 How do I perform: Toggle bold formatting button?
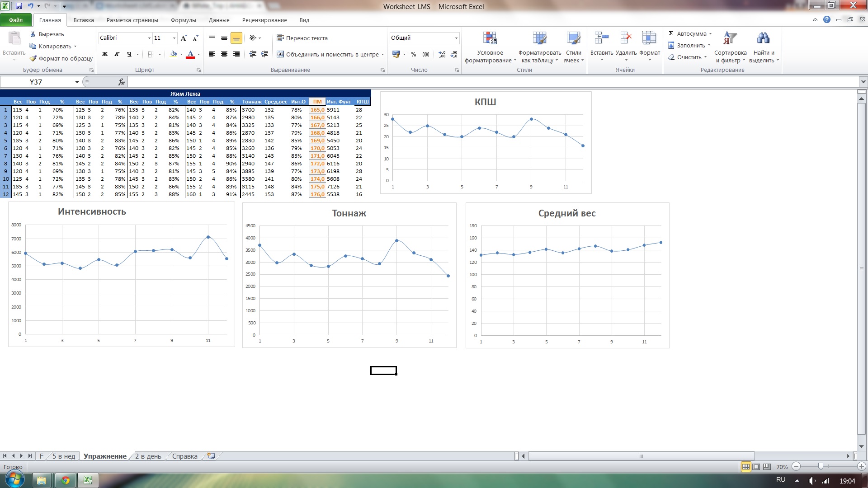pyautogui.click(x=105, y=54)
